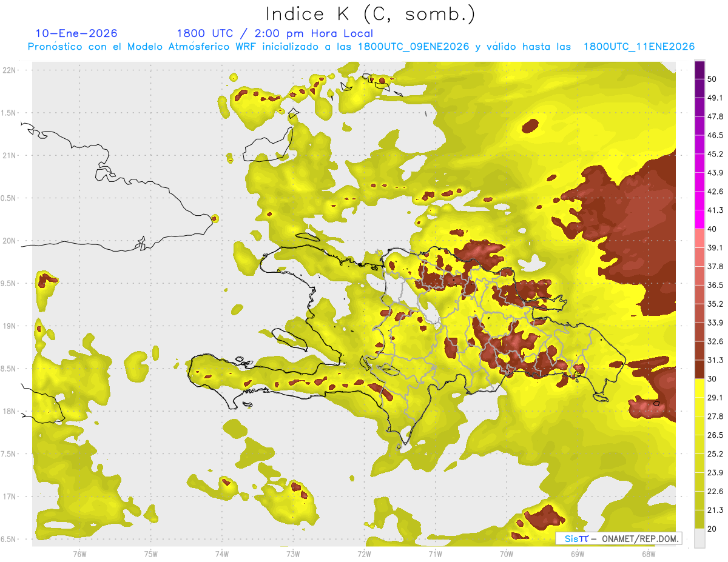Click the longitude axis label "74W"
This screenshot has width=728, height=562.
(x=222, y=554)
